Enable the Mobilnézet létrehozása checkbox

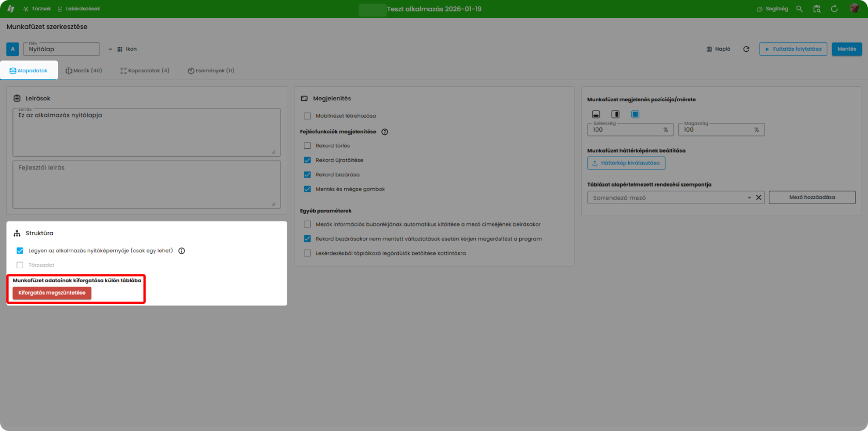[x=307, y=116]
